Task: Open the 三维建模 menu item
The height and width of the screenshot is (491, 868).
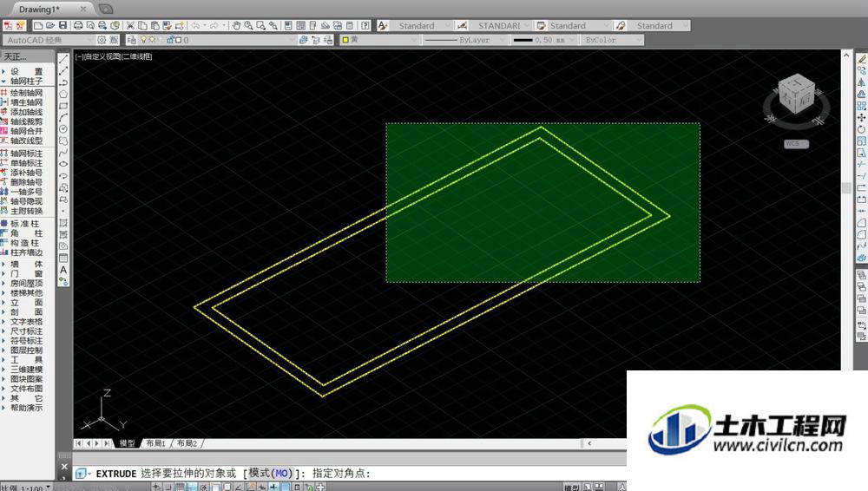Action: [x=27, y=370]
